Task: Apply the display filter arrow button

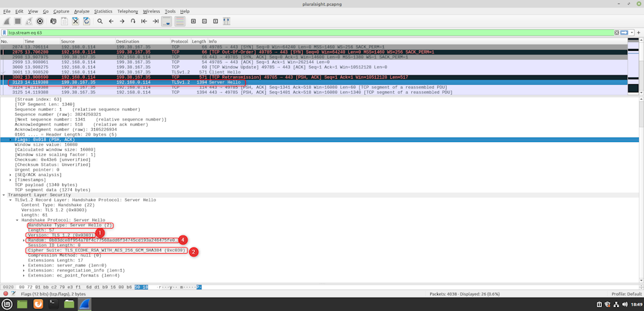Action: pyautogui.click(x=625, y=33)
